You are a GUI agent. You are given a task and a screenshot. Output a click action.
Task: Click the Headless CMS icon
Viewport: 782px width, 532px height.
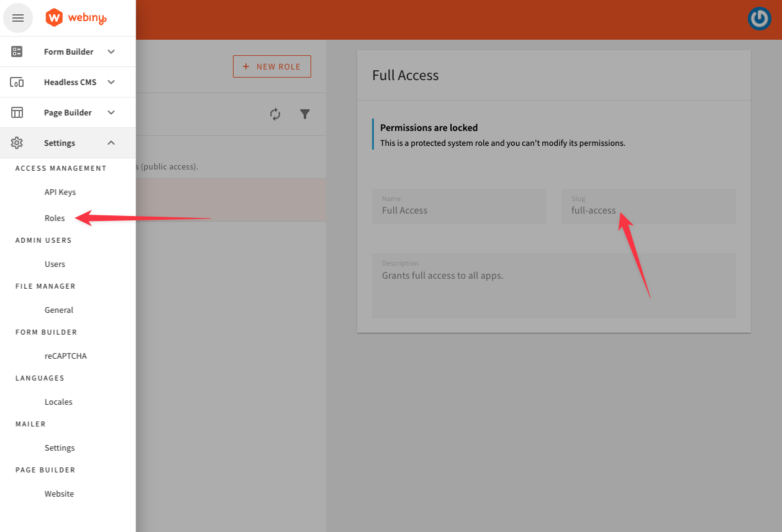17,82
